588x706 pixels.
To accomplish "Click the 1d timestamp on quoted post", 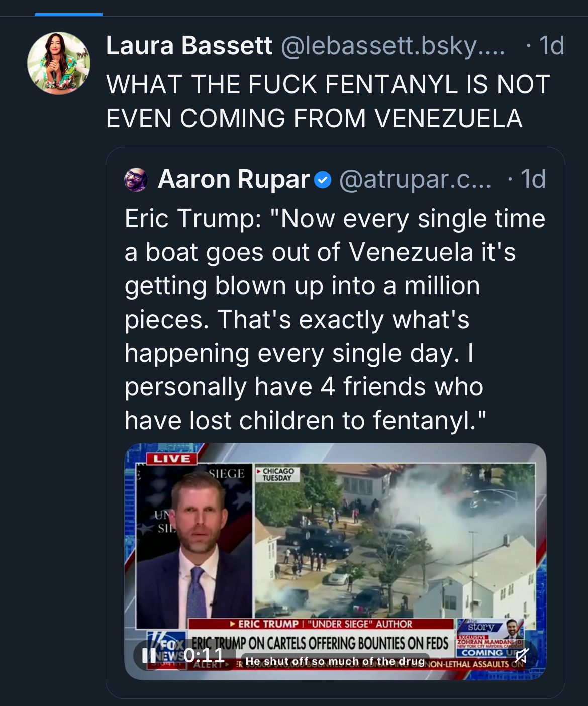I will 533,179.
